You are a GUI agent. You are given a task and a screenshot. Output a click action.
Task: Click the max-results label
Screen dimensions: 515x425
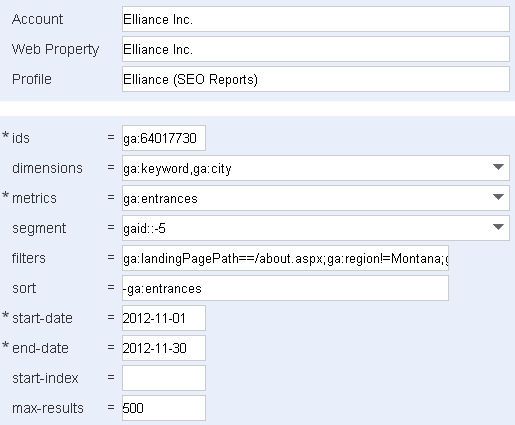coord(48,408)
